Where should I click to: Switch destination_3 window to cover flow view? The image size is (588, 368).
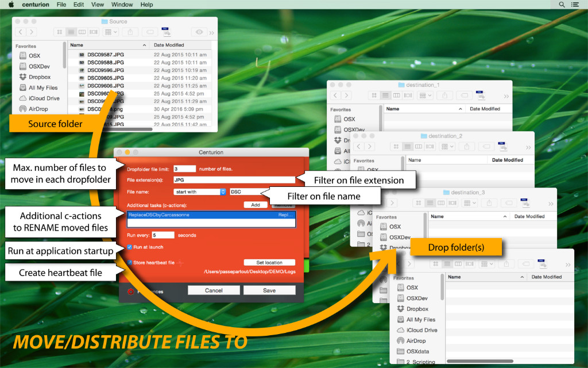tap(452, 203)
